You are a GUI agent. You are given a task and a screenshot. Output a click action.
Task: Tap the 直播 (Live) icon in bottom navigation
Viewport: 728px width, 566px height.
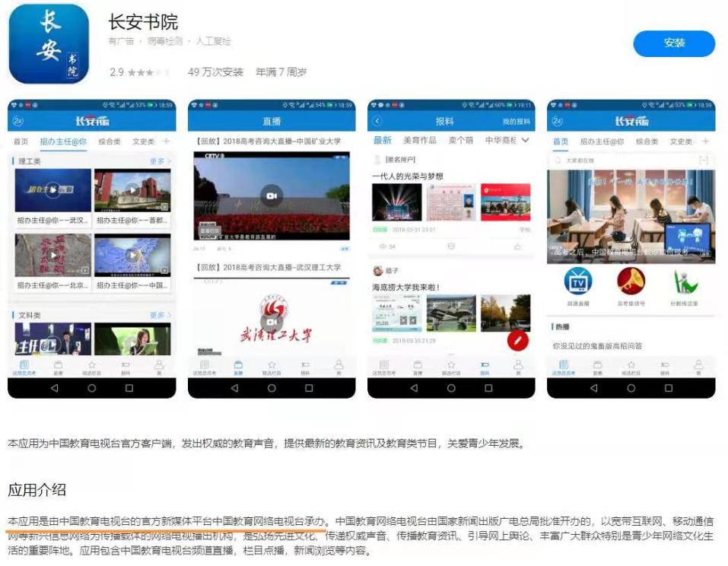[x=238, y=365]
